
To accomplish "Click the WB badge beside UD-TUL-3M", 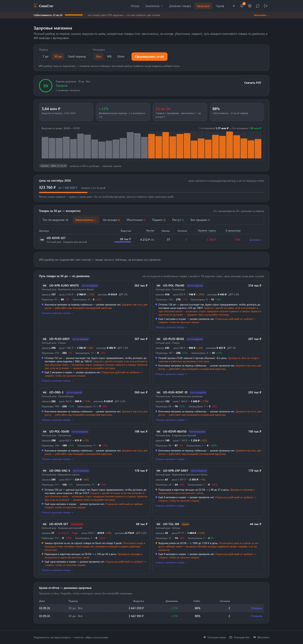I will (158, 524).
